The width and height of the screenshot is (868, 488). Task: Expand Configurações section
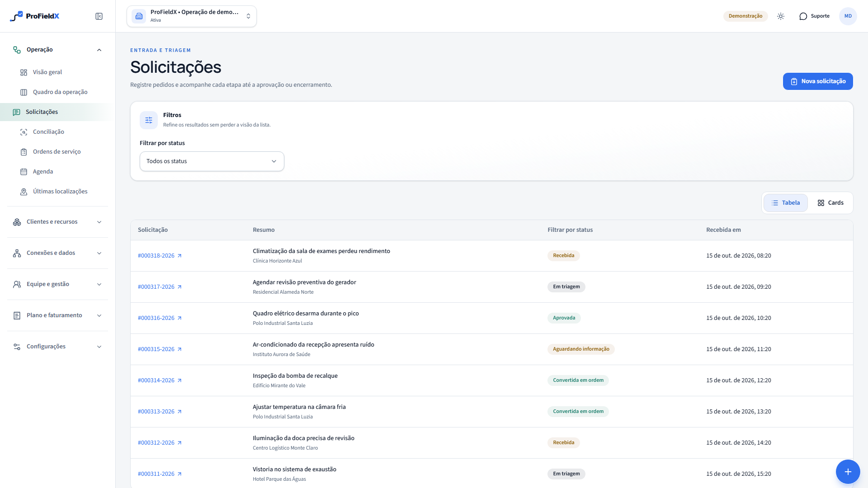point(58,347)
